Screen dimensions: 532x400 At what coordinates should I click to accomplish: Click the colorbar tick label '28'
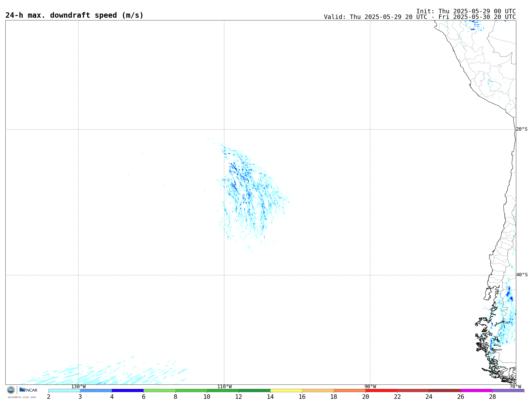click(x=492, y=397)
